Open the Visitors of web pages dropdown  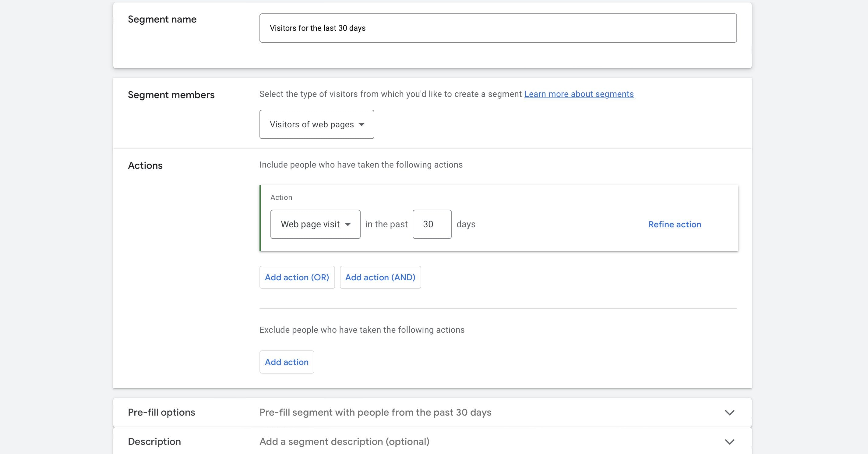pos(317,124)
